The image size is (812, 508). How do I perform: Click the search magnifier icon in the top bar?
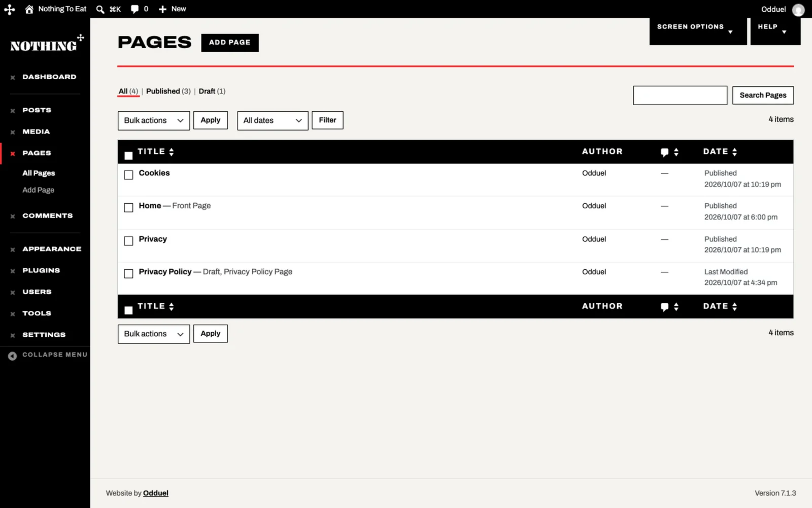coord(100,9)
